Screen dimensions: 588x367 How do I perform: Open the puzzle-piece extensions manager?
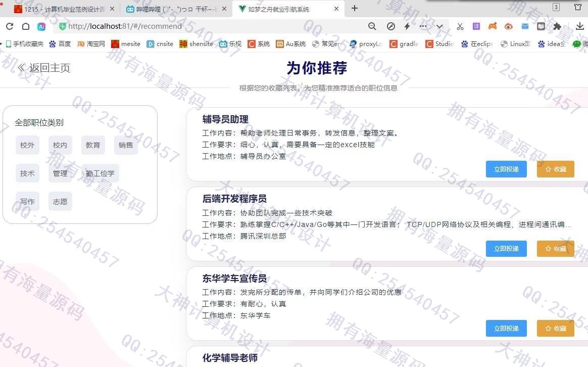pyautogui.click(x=557, y=26)
